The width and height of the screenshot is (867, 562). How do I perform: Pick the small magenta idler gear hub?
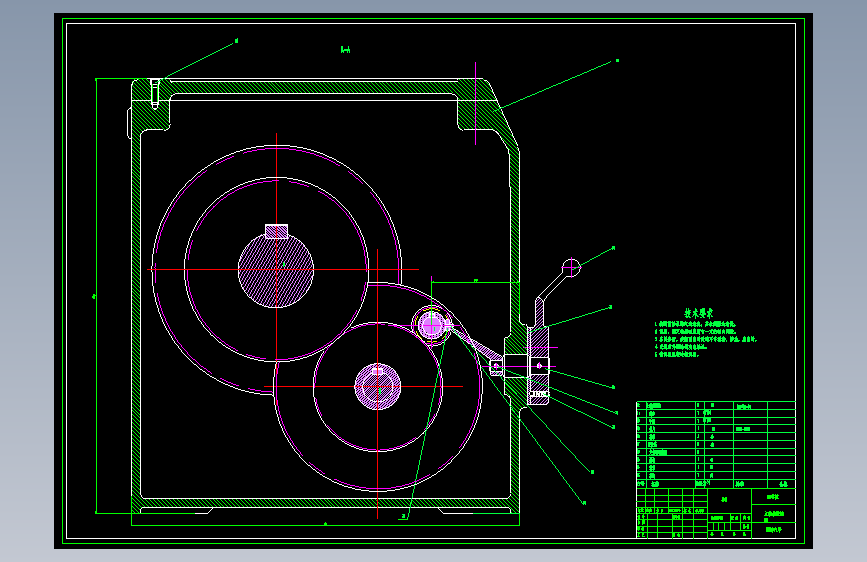click(431, 325)
